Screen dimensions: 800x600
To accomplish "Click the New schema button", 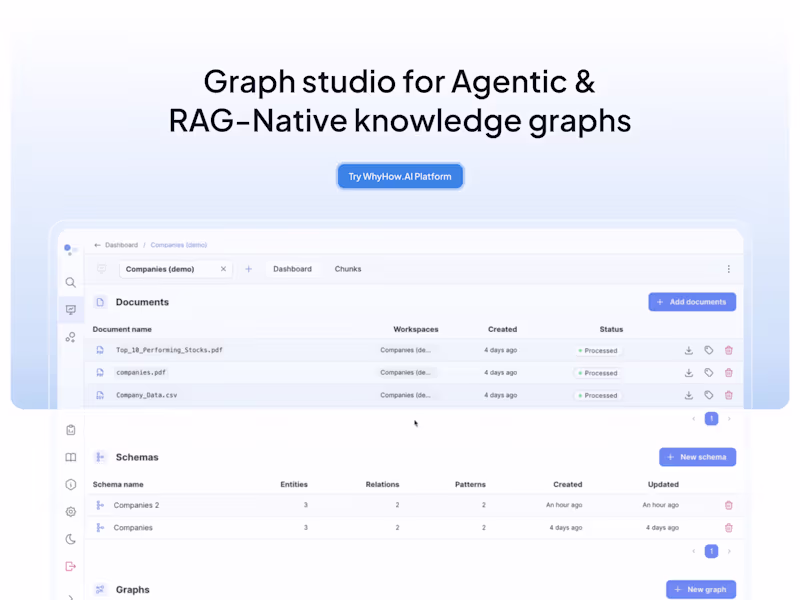I will (697, 457).
